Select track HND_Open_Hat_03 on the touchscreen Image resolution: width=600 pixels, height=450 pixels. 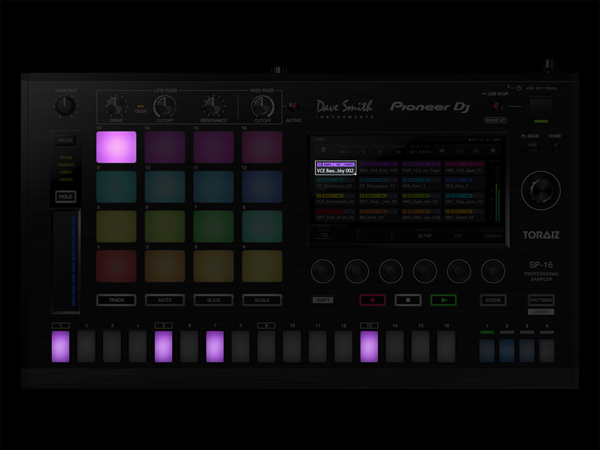pos(421,199)
